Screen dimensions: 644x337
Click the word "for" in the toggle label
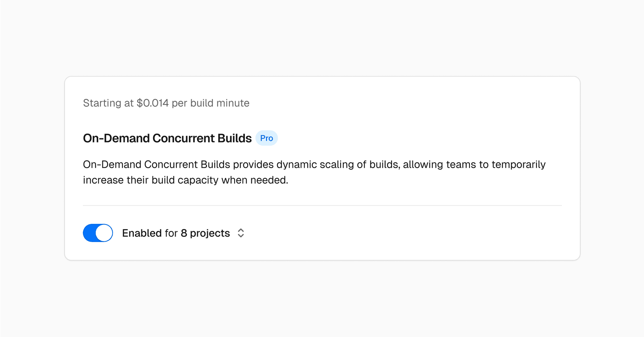coord(171,233)
